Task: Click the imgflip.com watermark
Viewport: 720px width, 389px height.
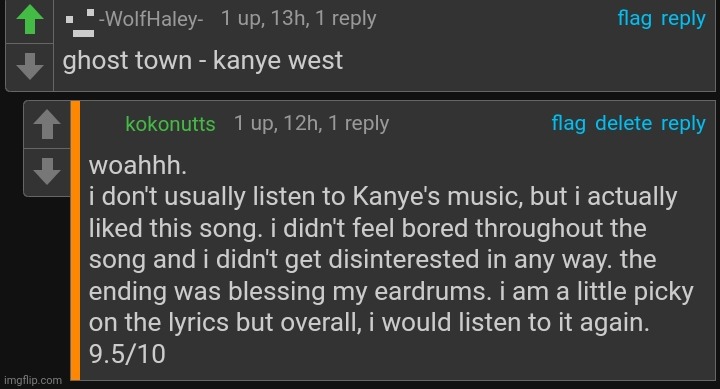Action: (x=33, y=380)
